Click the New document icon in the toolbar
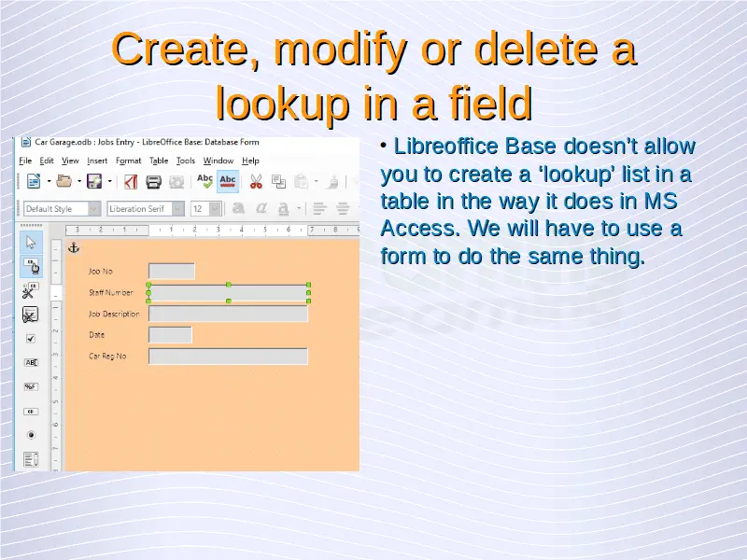The image size is (747, 560). 34,181
